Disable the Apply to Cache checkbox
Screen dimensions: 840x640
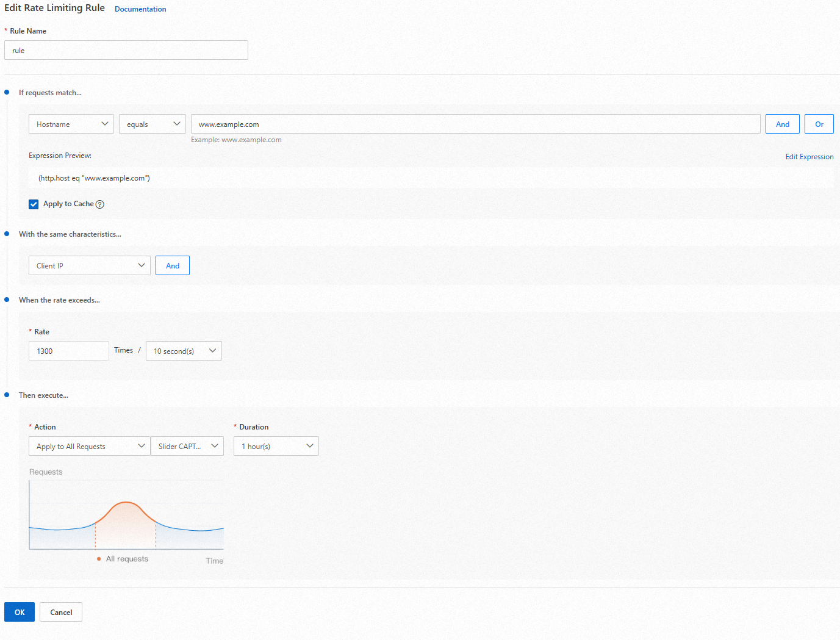tap(34, 204)
